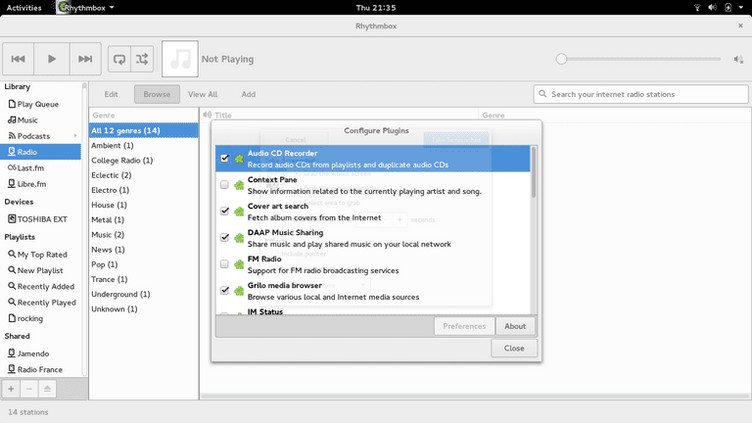Select Ambient (1) genre

pyautogui.click(x=143, y=145)
